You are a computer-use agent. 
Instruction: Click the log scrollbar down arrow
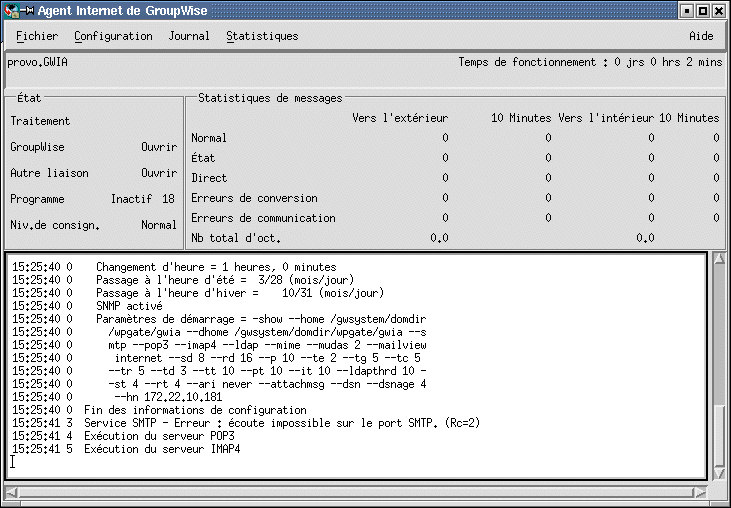coord(719,474)
